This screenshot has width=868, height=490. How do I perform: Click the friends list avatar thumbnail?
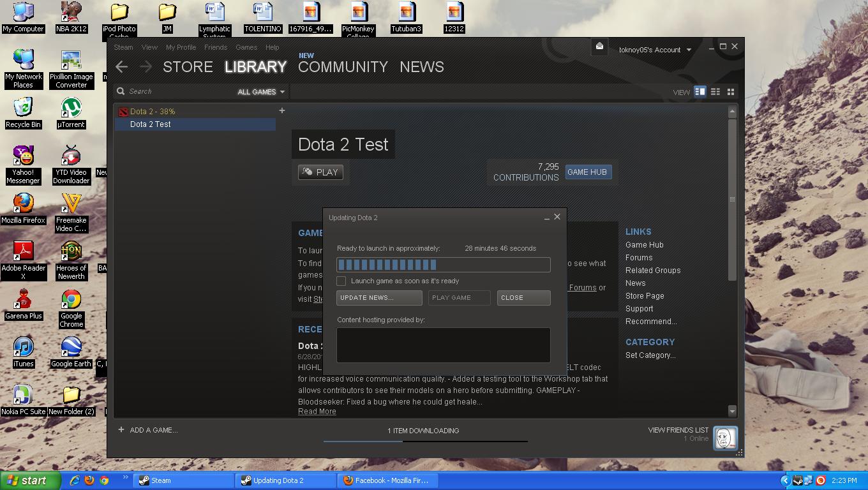pos(725,438)
